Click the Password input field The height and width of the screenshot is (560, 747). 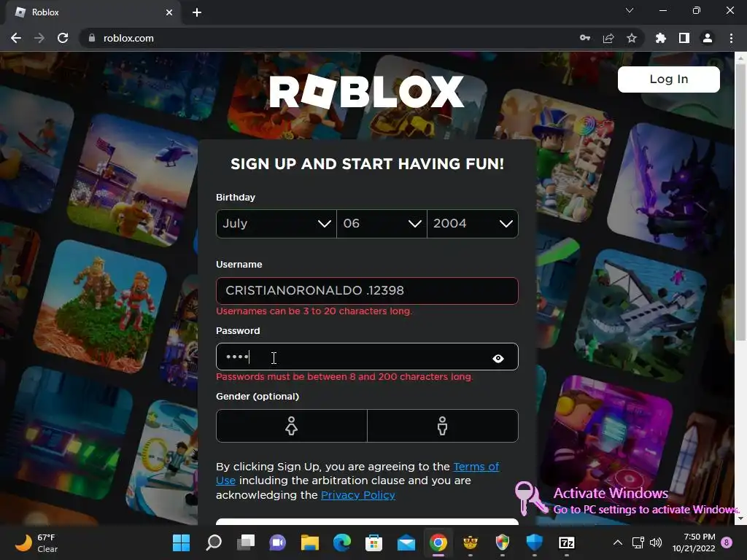click(x=367, y=357)
